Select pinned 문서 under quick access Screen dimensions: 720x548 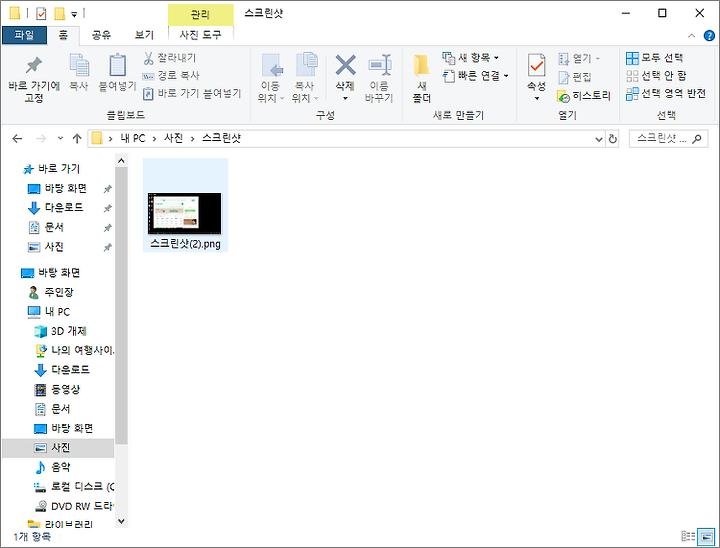click(x=46, y=227)
